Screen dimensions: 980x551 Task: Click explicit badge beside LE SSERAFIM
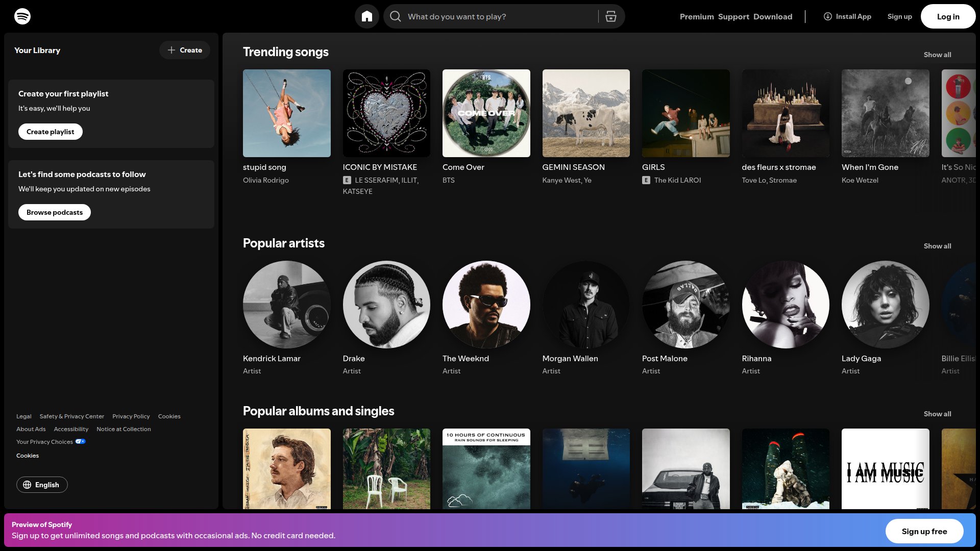point(347,180)
